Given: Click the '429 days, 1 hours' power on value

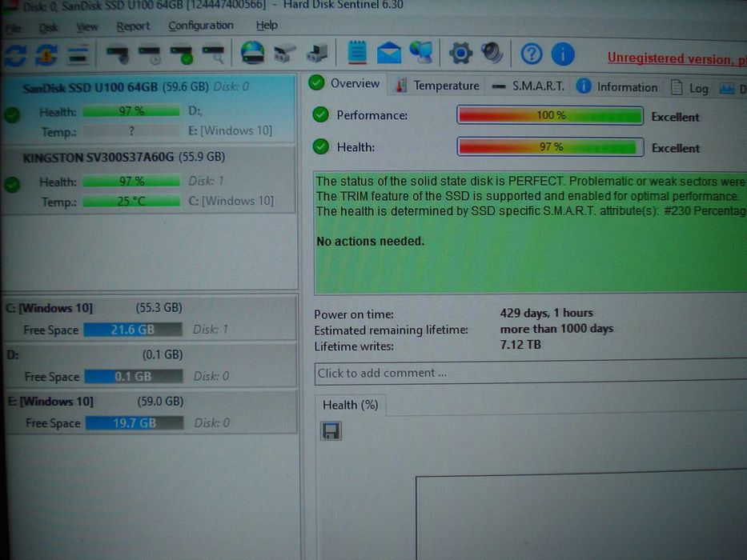Looking at the screenshot, I should [546, 313].
